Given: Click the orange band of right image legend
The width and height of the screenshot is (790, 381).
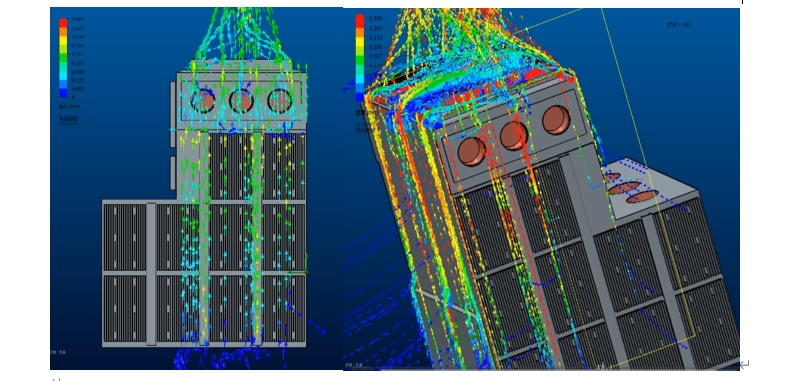Looking at the screenshot, I should (x=360, y=32).
